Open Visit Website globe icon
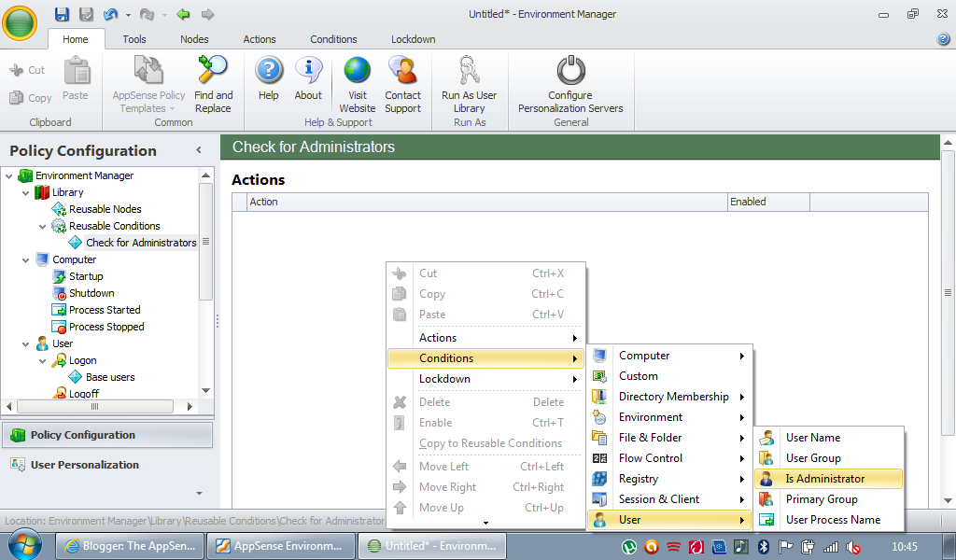This screenshot has height=560, width=956. pyautogui.click(x=357, y=73)
